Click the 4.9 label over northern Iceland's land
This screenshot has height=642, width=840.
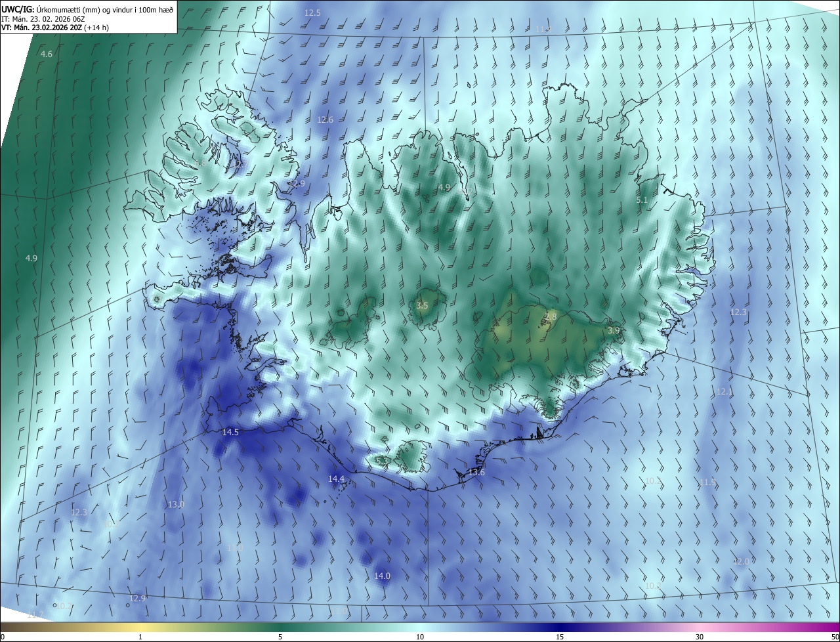click(444, 188)
